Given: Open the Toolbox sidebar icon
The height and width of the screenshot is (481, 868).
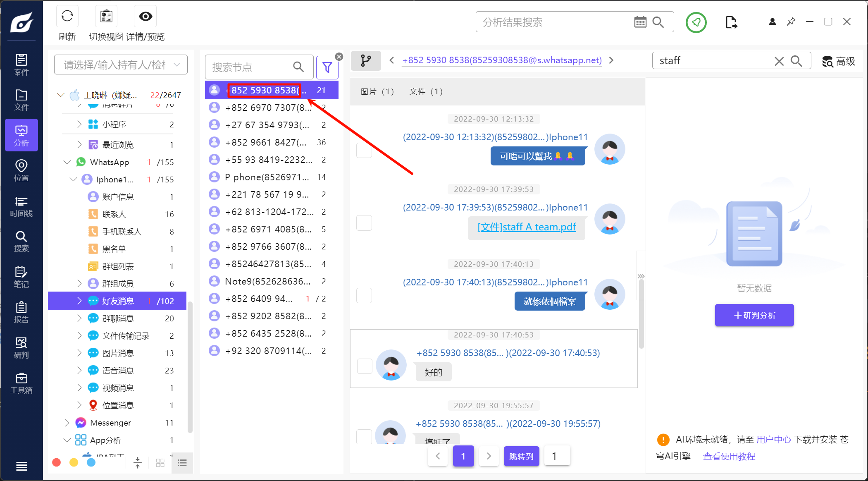Looking at the screenshot, I should click(21, 383).
